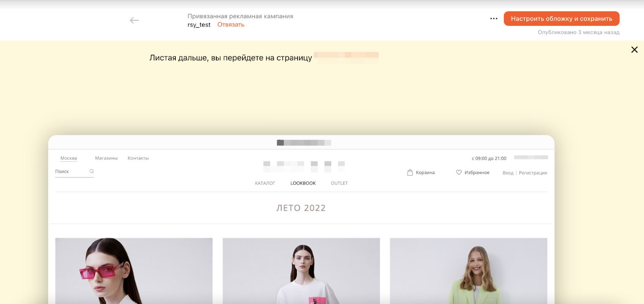This screenshot has width=644, height=304.
Task: Select the green blazer model photo
Action: (x=469, y=270)
